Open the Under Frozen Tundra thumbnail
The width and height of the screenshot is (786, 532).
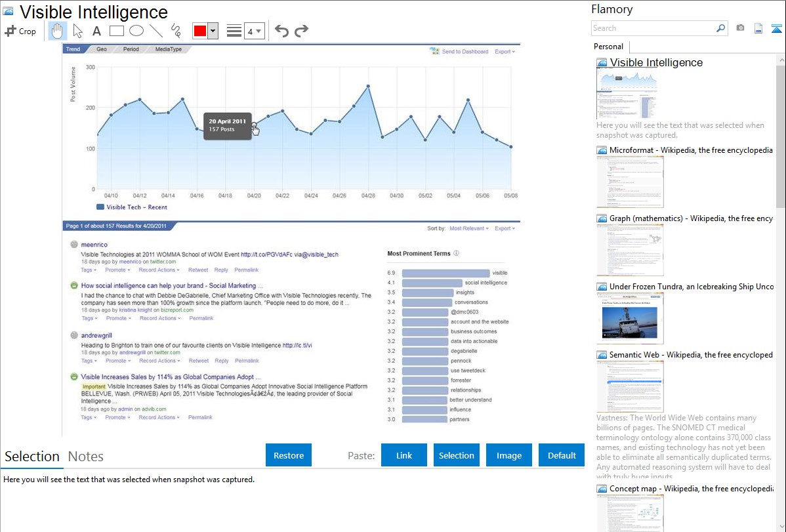pyautogui.click(x=630, y=318)
